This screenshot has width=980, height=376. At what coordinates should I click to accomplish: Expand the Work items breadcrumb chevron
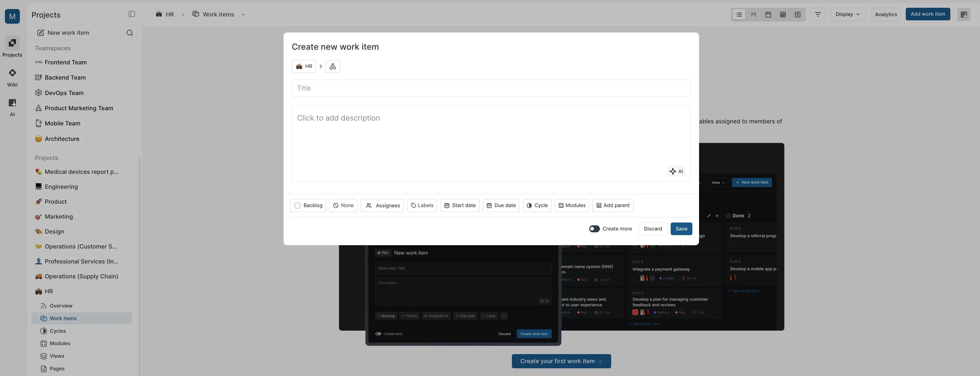point(243,14)
